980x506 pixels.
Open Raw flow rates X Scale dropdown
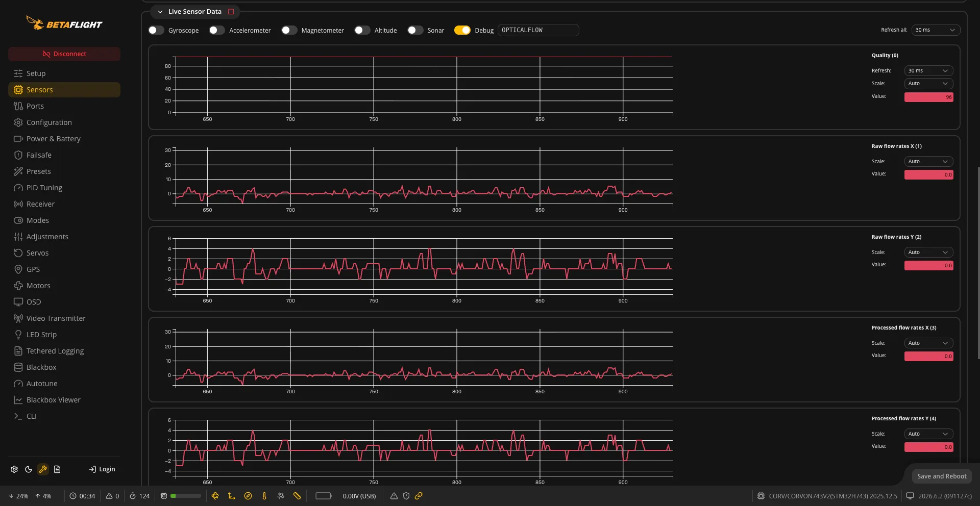pyautogui.click(x=928, y=162)
